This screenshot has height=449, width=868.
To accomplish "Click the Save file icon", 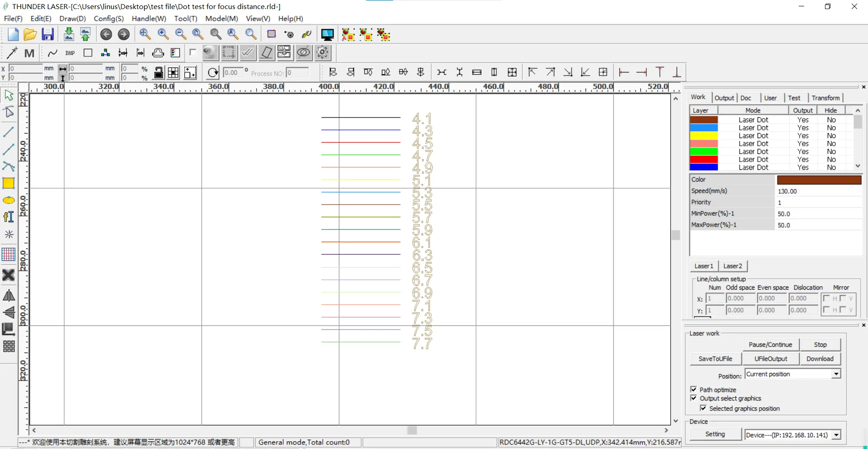I will pyautogui.click(x=48, y=34).
